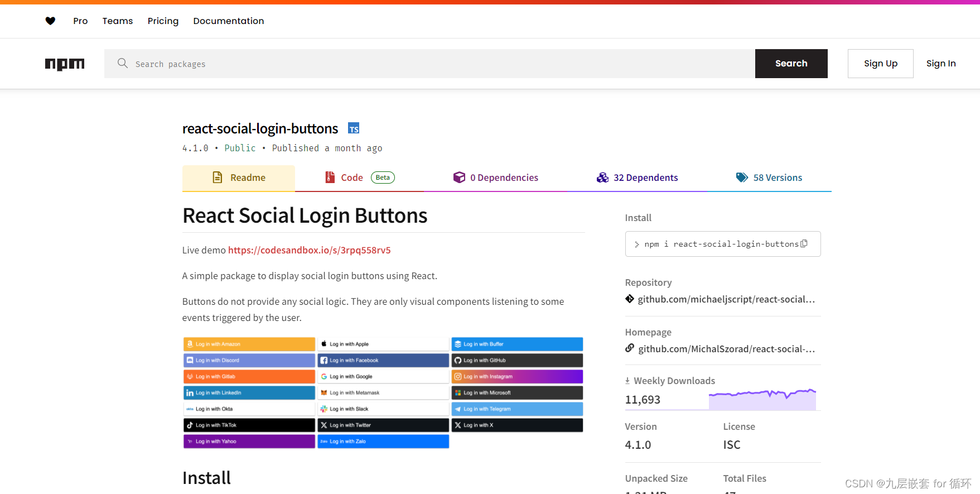Click the magnifier icon in search bar
Image resolution: width=980 pixels, height=494 pixels.
pos(123,63)
